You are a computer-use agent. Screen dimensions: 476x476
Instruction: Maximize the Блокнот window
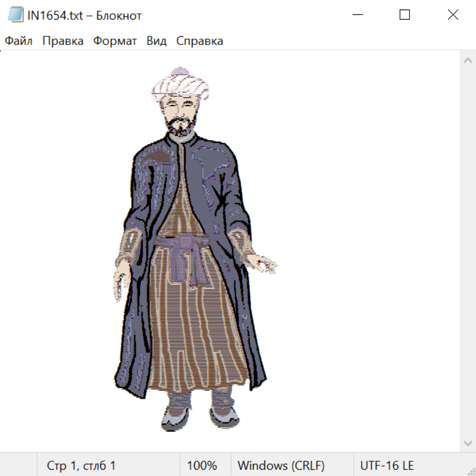coord(405,15)
